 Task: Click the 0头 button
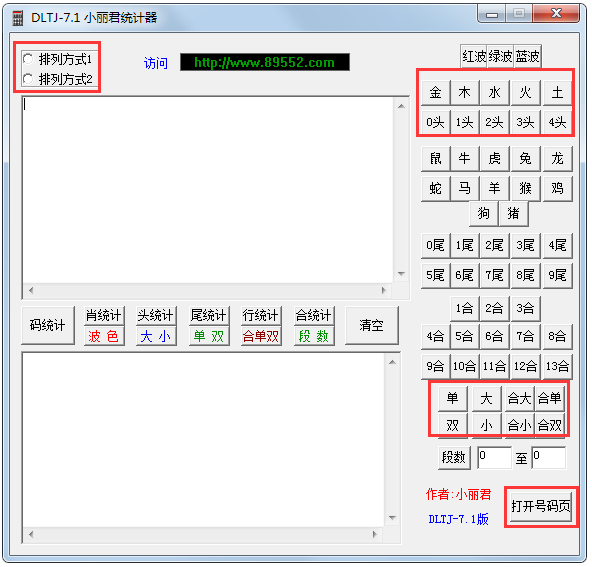click(436, 122)
